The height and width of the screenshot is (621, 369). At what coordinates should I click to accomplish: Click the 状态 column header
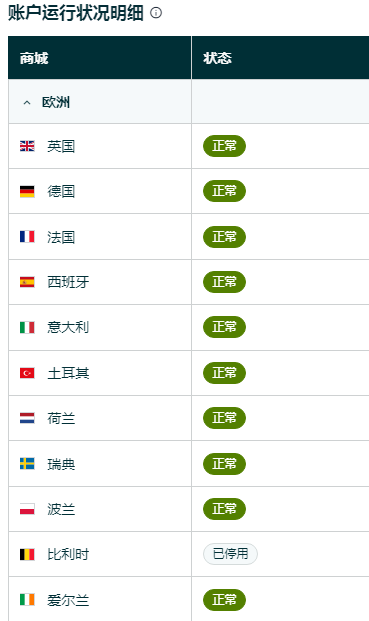pos(217,58)
